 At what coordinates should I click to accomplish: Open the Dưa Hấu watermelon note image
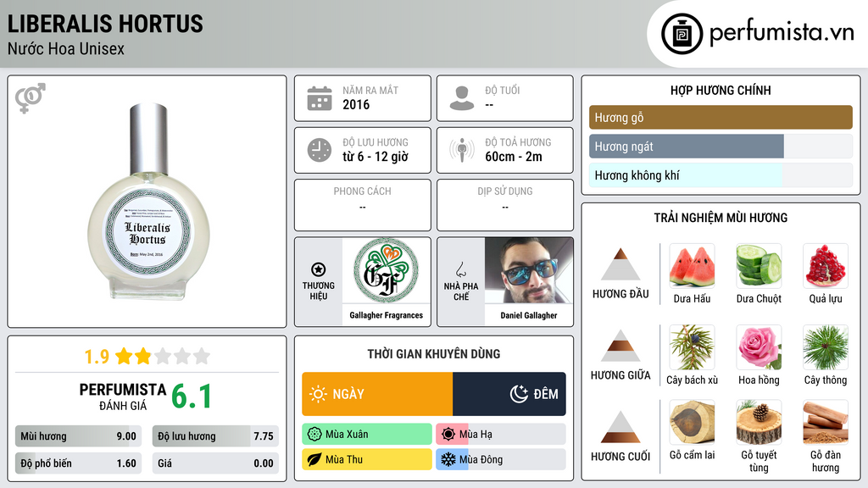[692, 266]
